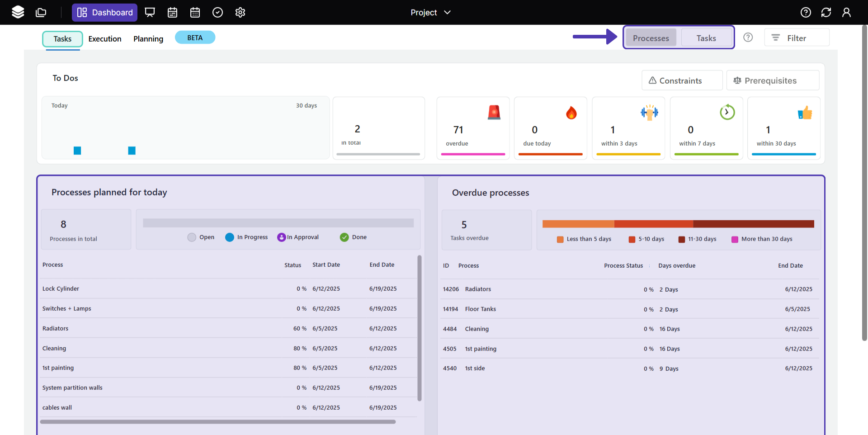Image resolution: width=868 pixels, height=435 pixels.
Task: Open the checkmark circle icon
Action: pyautogui.click(x=217, y=12)
